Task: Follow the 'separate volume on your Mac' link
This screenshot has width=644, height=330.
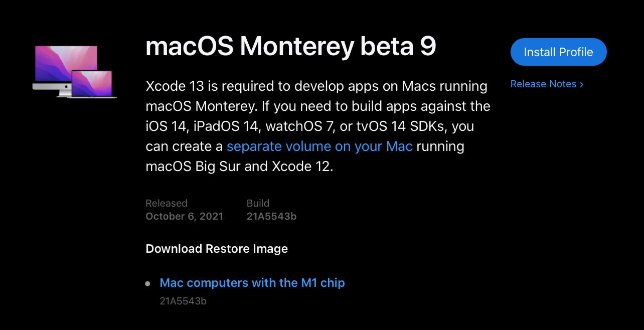Action: coord(319,146)
